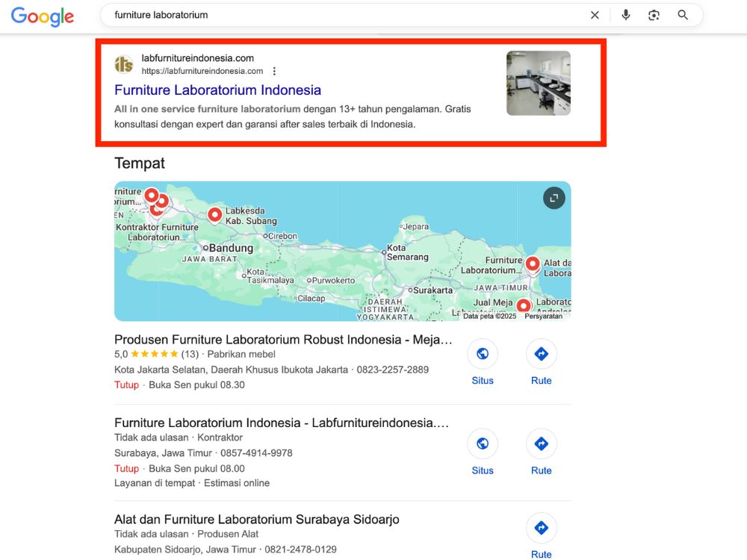Clear the search box text
Image resolution: width=747 pixels, height=560 pixels.
tap(595, 15)
